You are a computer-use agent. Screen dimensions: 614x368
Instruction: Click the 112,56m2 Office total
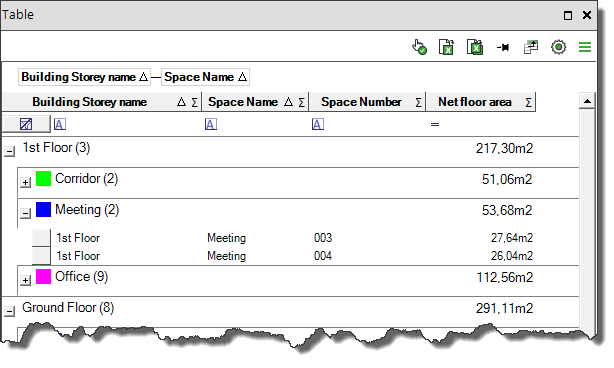(505, 277)
